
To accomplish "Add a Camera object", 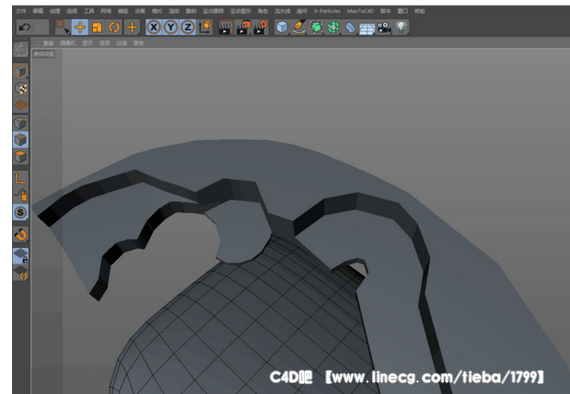I will 384,27.
